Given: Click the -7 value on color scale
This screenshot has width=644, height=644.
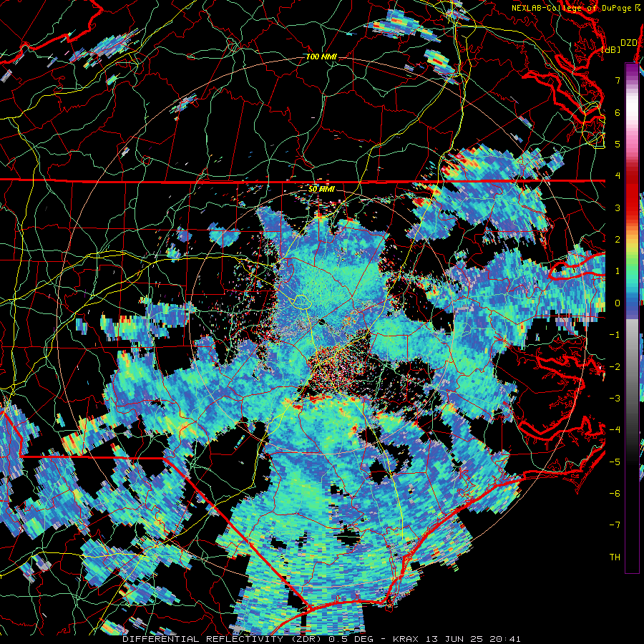Looking at the screenshot, I should click(x=615, y=525).
